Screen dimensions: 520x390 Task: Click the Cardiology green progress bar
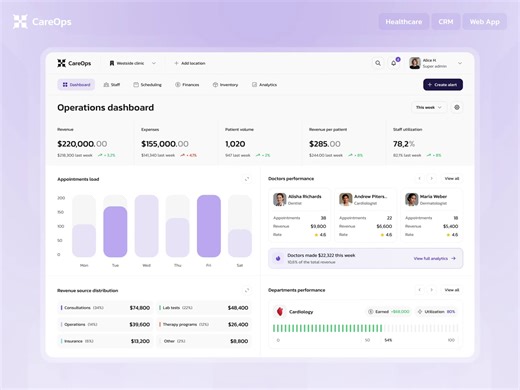pos(327,328)
